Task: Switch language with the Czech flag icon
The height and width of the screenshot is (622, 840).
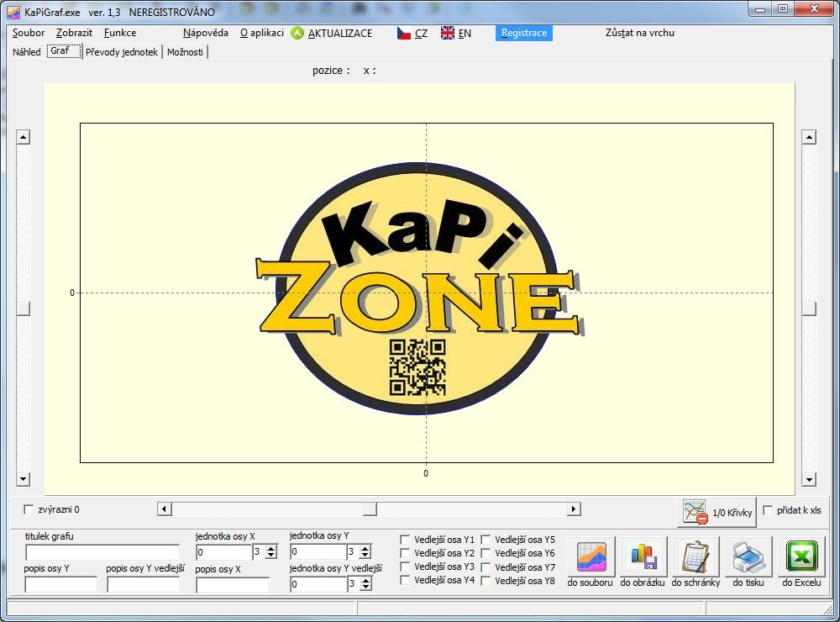Action: click(x=403, y=34)
